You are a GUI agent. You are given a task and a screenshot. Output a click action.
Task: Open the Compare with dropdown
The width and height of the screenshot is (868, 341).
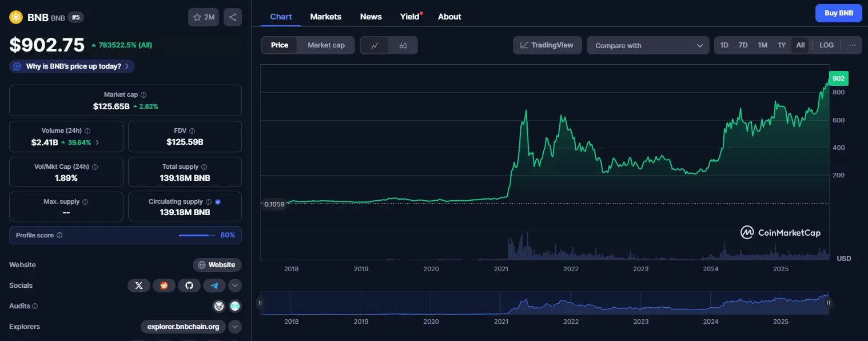pyautogui.click(x=648, y=46)
